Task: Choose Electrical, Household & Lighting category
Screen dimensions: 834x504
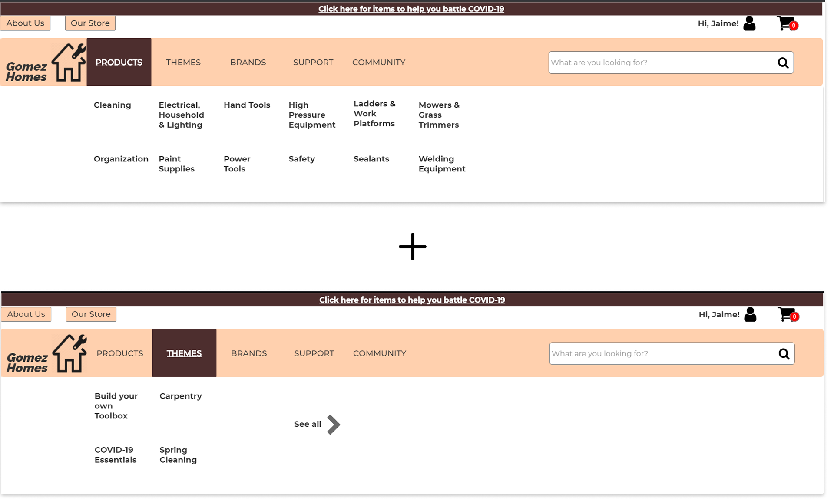Action: coord(181,115)
